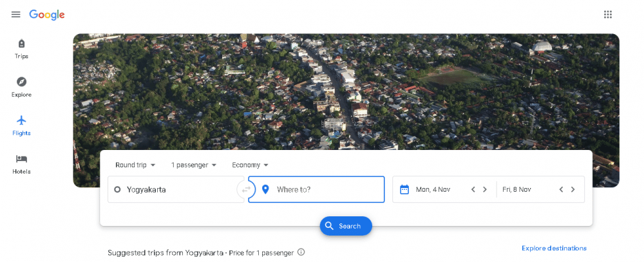Open the Google apps grid
Image resolution: width=644 pixels, height=262 pixels.
pos(607,14)
